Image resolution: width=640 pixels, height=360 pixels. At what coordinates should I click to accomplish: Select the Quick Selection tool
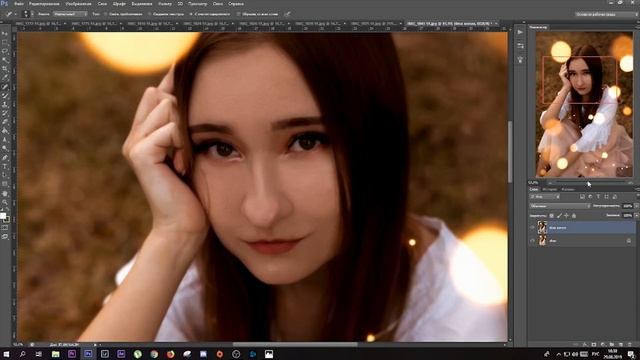4,60
